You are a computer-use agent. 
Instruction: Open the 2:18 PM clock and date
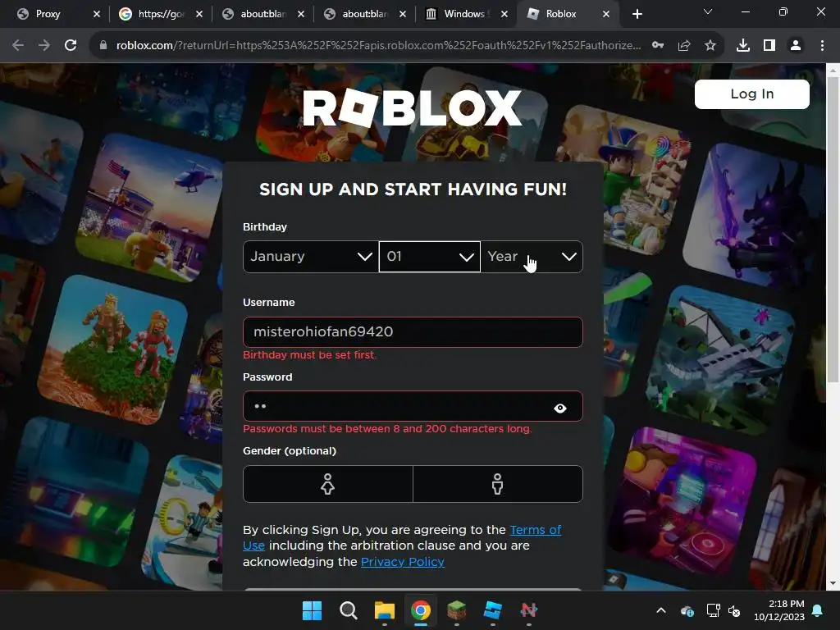pyautogui.click(x=779, y=610)
